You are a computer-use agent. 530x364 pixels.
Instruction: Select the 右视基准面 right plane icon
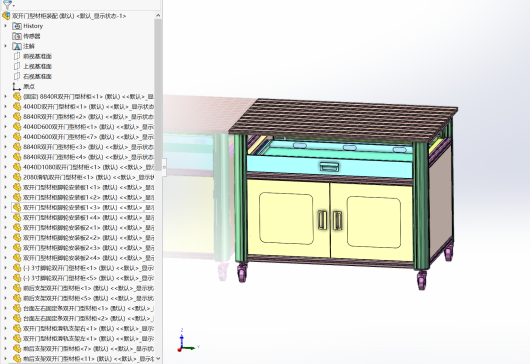pos(17,76)
